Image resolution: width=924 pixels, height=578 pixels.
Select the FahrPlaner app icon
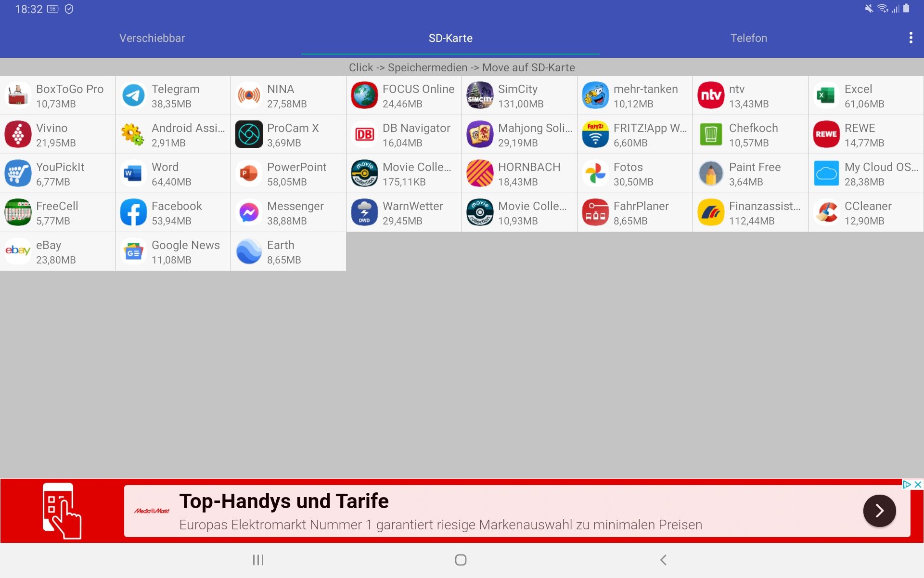[595, 212]
